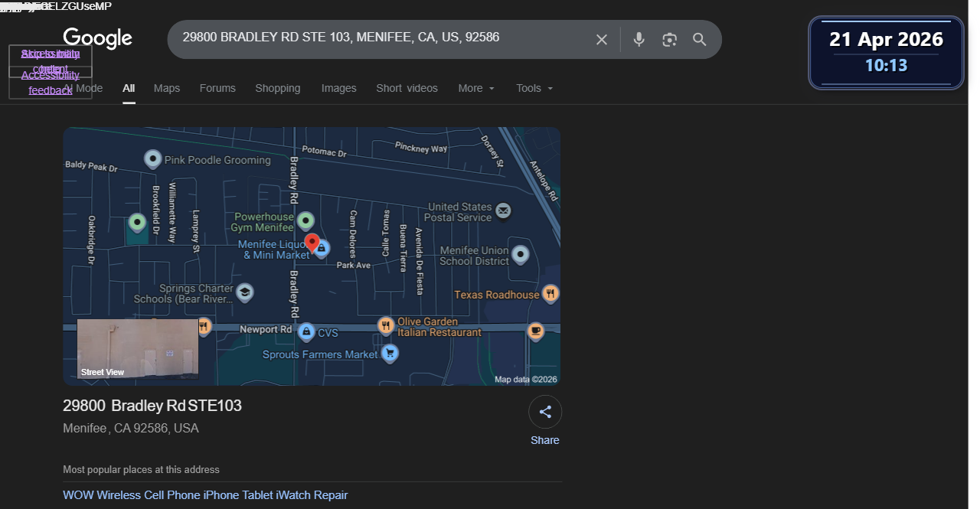Select the Menifee Union School District pin
Screen dimensions: 980x509
[x=521, y=255]
